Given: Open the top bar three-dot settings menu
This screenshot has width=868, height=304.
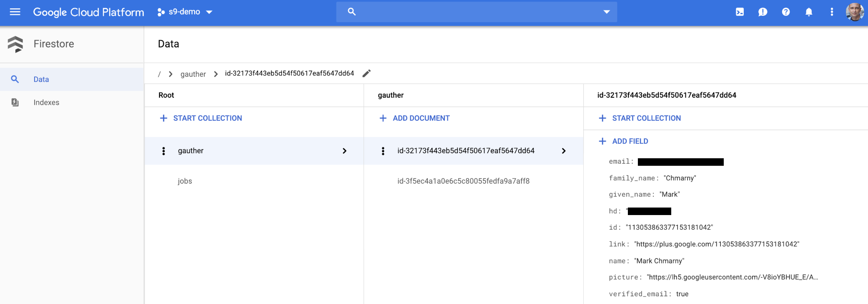Looking at the screenshot, I should pyautogui.click(x=832, y=12).
